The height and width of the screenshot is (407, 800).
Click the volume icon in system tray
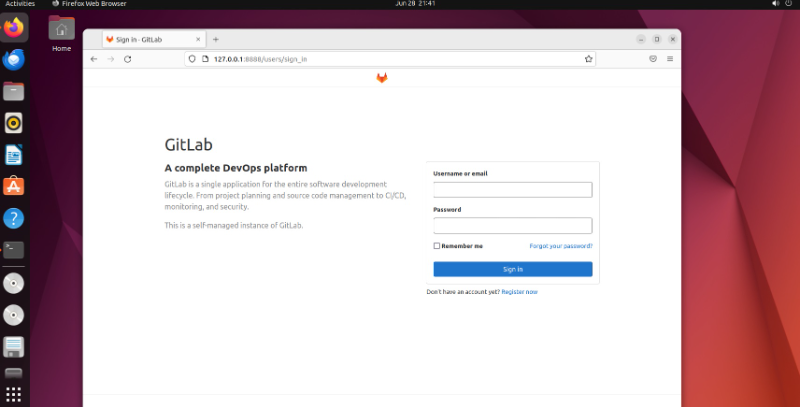click(776, 4)
